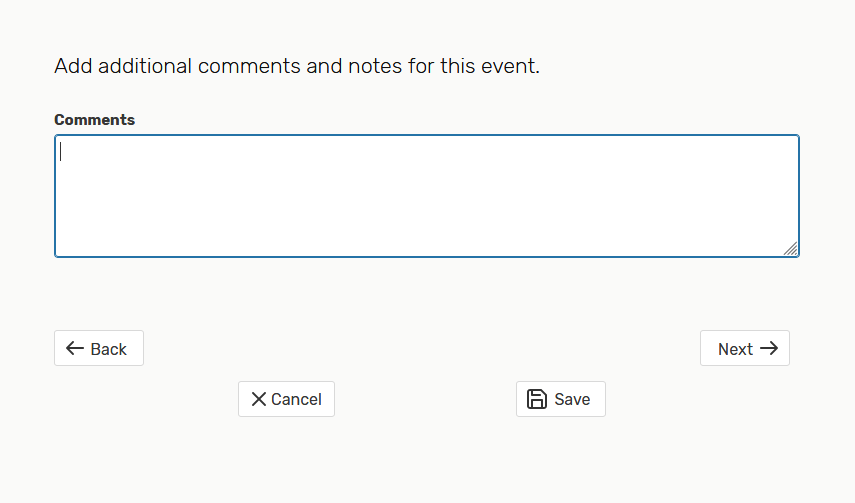The height and width of the screenshot is (503, 855).
Task: Click the left arrow icon on Back
Action: click(74, 349)
